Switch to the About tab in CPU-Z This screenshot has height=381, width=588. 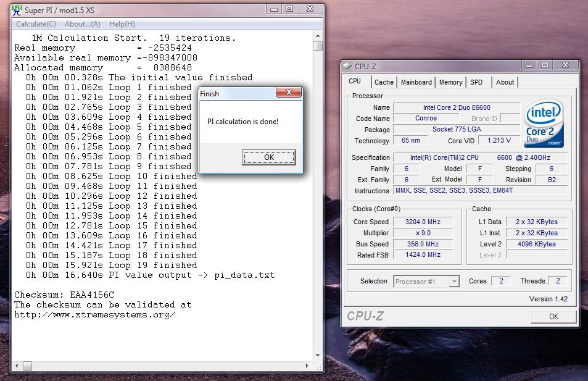point(505,82)
